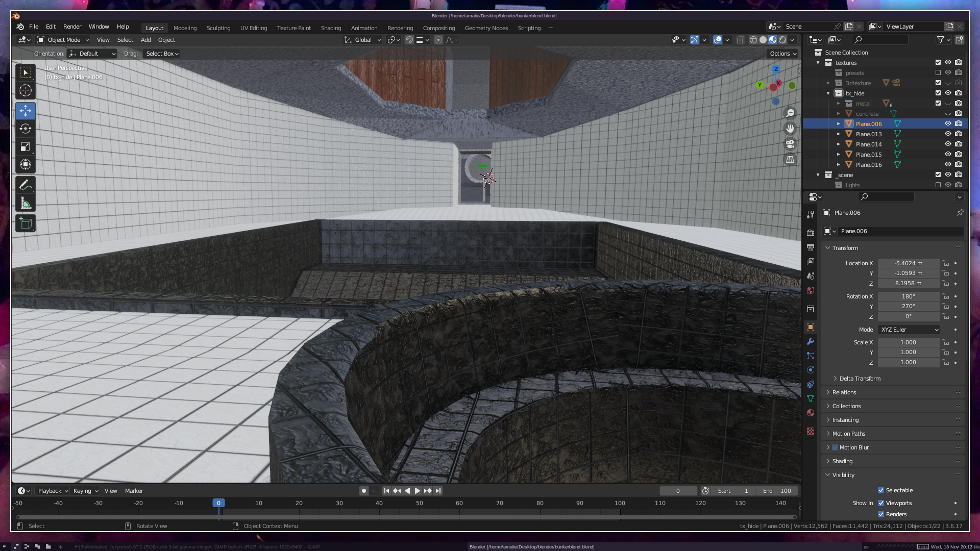Hide Plane.013 in viewport
980x551 pixels.
pos(948,134)
